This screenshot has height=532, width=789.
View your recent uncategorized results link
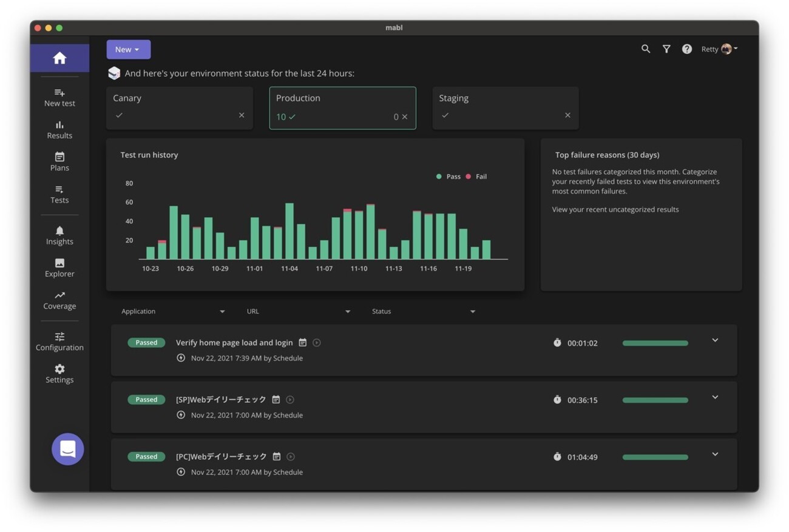(615, 209)
